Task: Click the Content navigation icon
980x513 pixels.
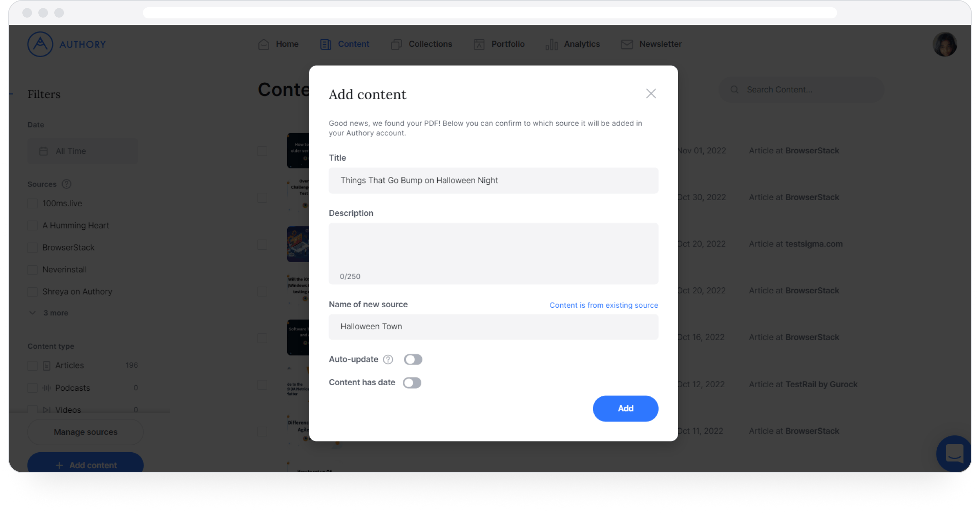Action: (x=326, y=44)
